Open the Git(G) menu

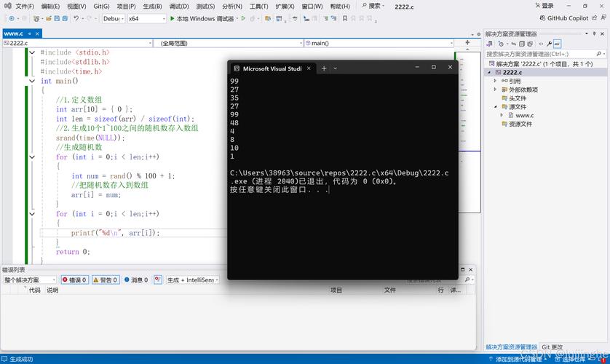(101, 7)
